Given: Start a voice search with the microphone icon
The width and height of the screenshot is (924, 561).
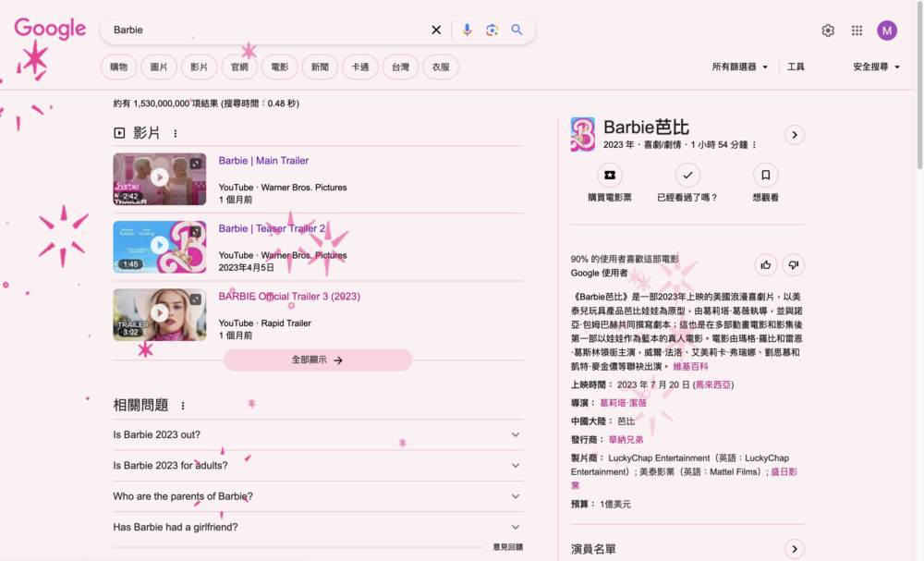Looking at the screenshot, I should 468,30.
